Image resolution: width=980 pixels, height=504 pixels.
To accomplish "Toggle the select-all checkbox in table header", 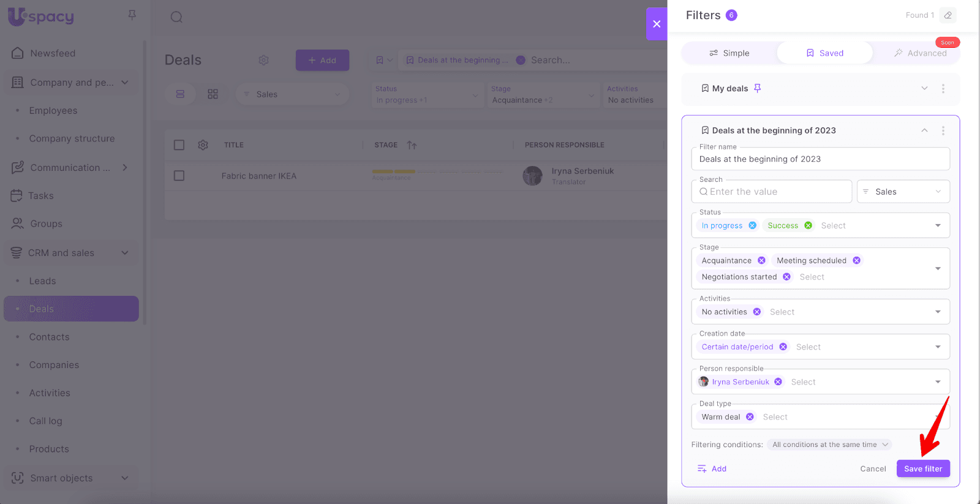I will point(179,145).
